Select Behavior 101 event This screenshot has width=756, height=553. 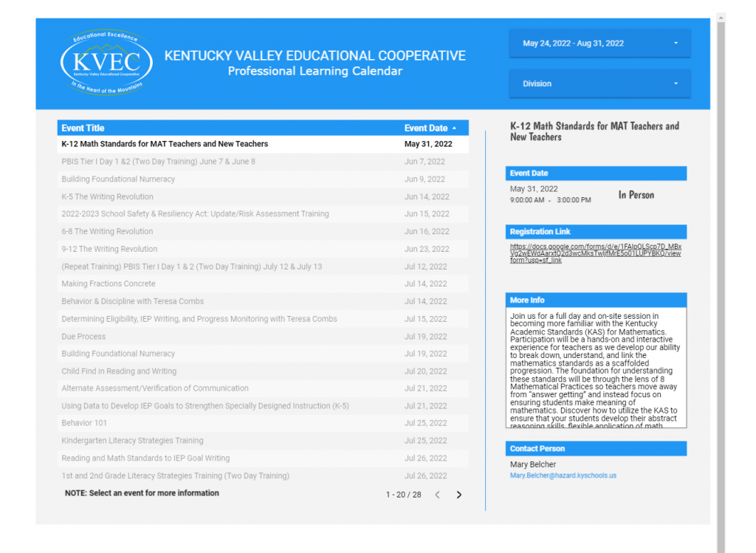pyautogui.click(x=263, y=423)
